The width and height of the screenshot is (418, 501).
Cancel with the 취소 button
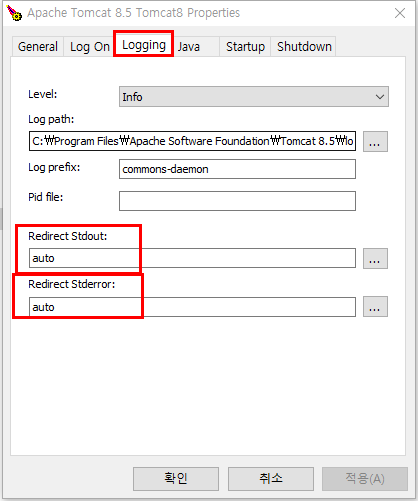tap(271, 479)
